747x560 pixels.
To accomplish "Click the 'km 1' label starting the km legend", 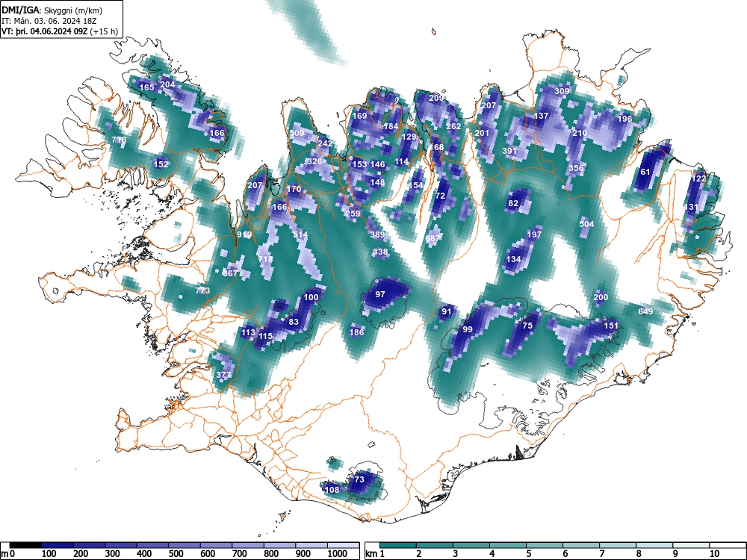I will tap(375, 554).
